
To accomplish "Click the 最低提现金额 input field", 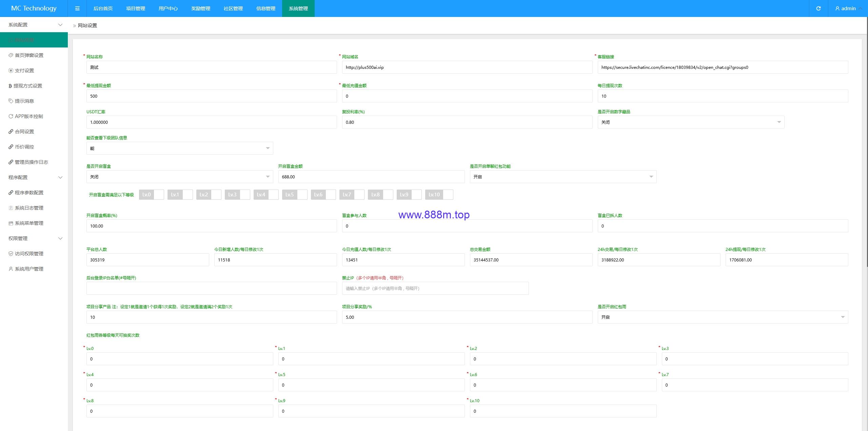I will 212,96.
